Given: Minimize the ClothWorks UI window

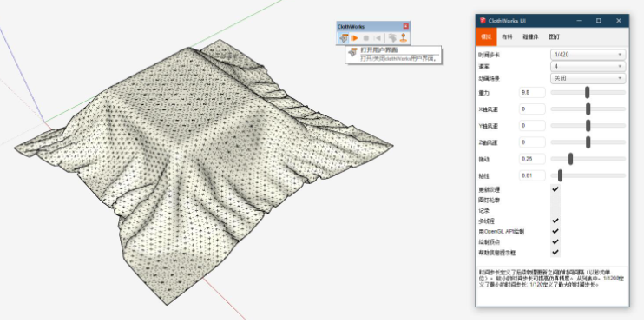Looking at the screenshot, I should coord(579,21).
